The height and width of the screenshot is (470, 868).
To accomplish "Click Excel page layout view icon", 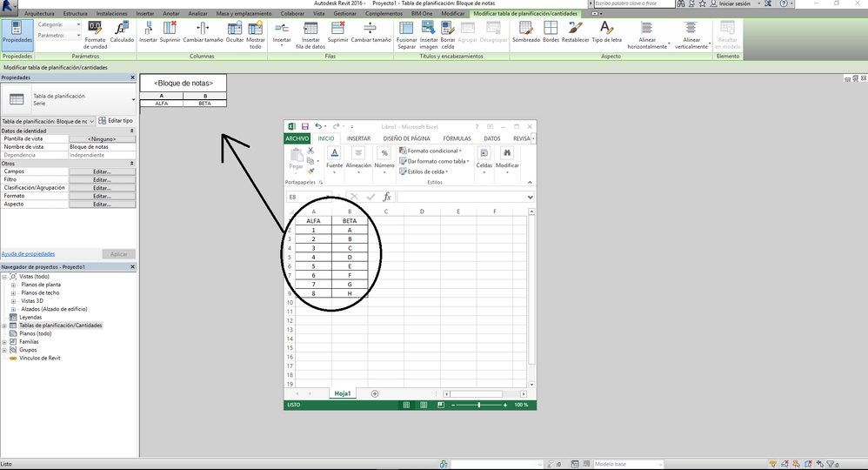I will click(424, 405).
